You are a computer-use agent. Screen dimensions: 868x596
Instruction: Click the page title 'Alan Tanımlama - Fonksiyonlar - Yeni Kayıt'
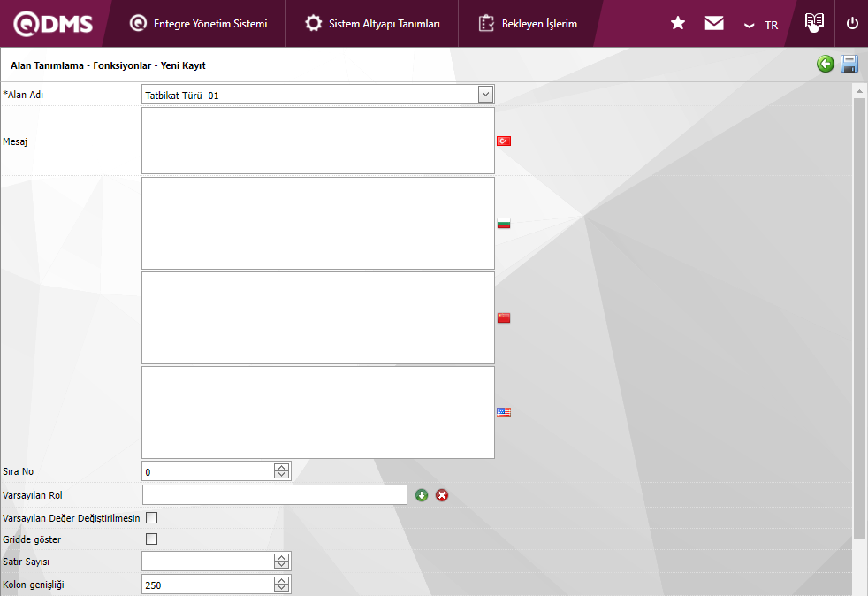click(108, 65)
